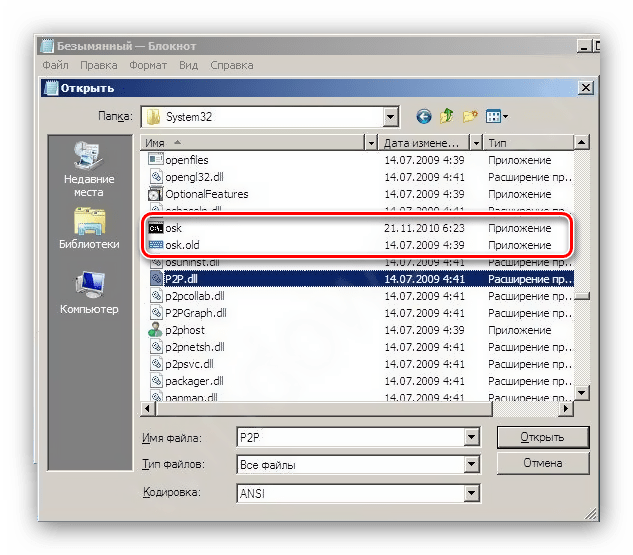Create a new folder icon
This screenshot has width=633, height=555.
pos(470,117)
